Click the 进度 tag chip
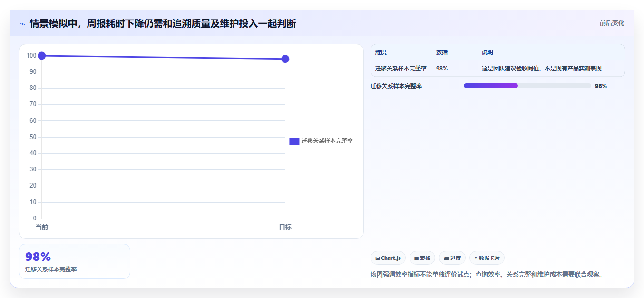The height and width of the screenshot is (298, 644). point(452,258)
